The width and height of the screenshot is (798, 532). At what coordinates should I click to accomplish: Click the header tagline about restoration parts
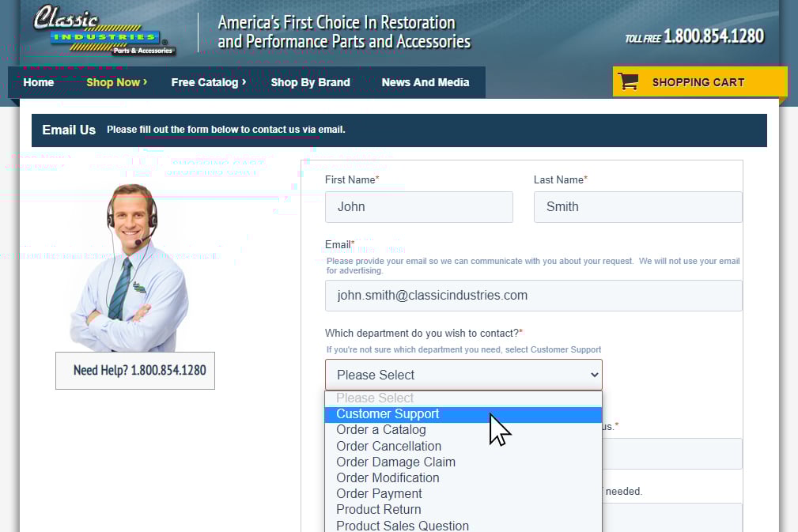345,32
